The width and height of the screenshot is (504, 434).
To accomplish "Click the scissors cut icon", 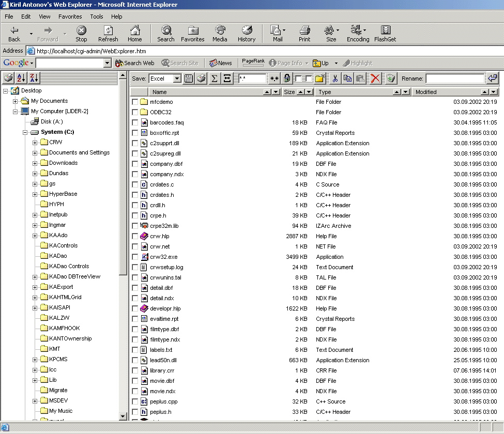I will (x=335, y=79).
